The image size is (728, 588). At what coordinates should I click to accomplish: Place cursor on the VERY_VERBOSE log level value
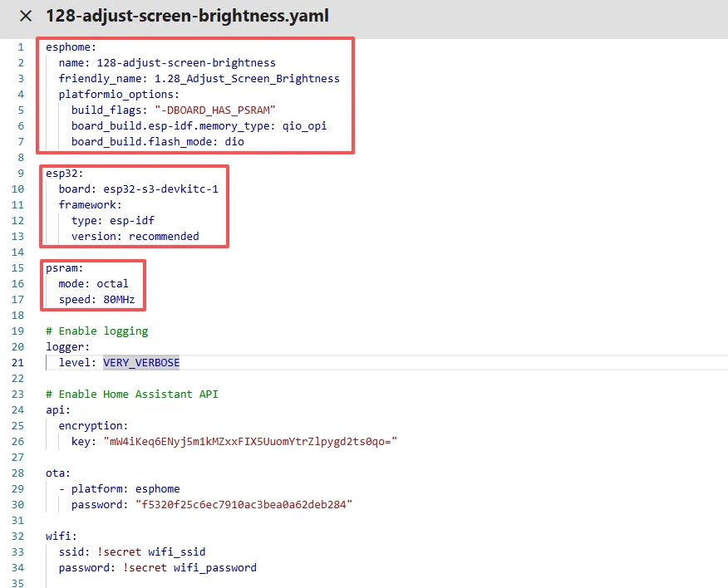141,363
